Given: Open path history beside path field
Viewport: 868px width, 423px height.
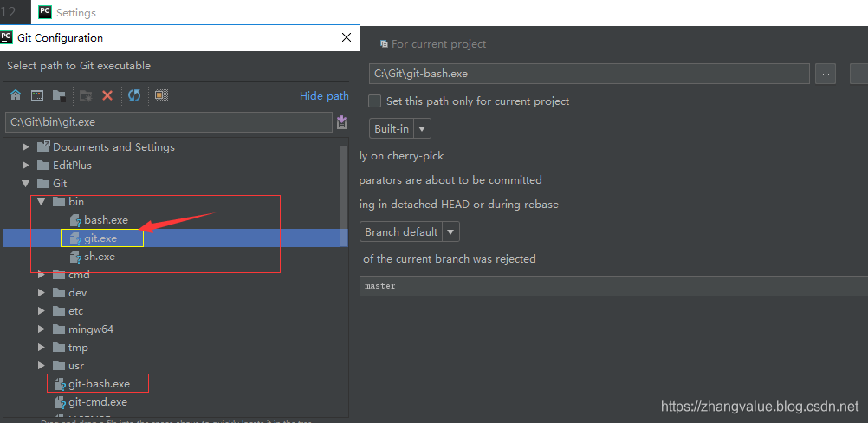Looking at the screenshot, I should (342, 122).
